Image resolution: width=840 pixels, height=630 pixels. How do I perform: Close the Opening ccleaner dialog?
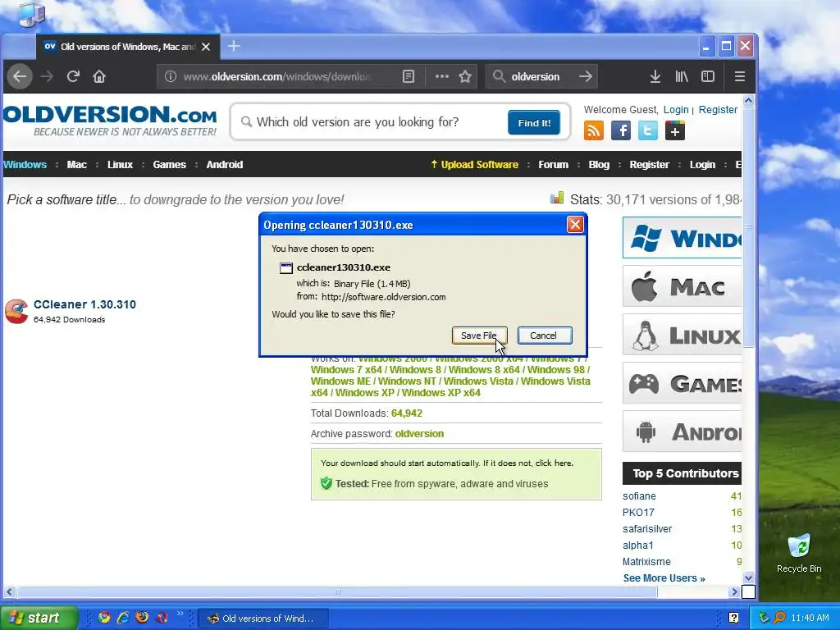pos(575,225)
